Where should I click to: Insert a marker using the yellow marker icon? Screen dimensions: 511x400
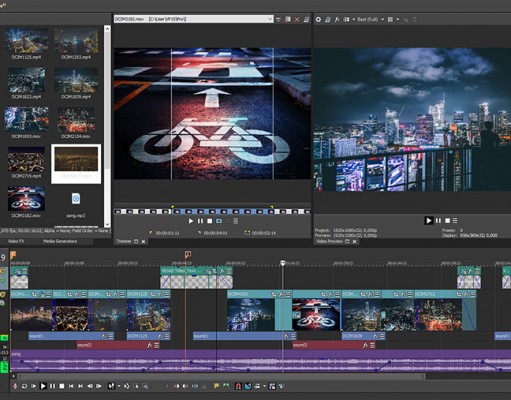tap(216, 386)
